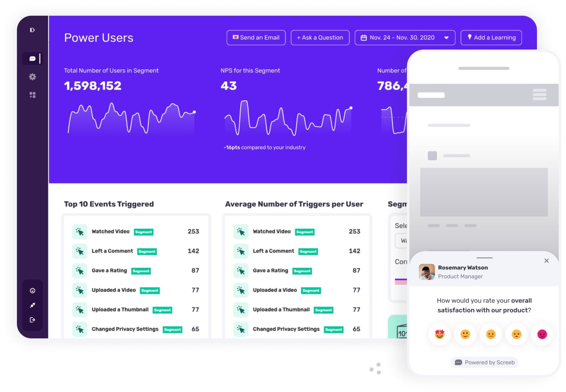Click the NPS for this Segment sparkline
Image resolution: width=566 pixels, height=392 pixels.
tap(288, 118)
